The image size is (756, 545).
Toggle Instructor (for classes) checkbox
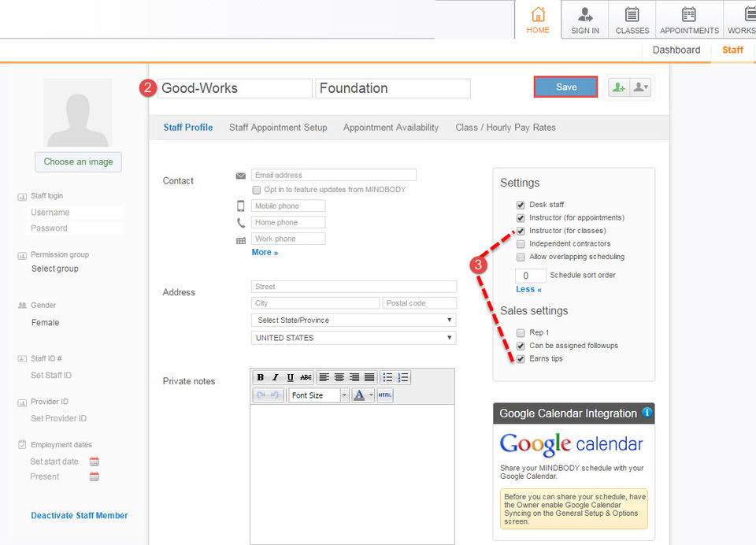click(521, 231)
